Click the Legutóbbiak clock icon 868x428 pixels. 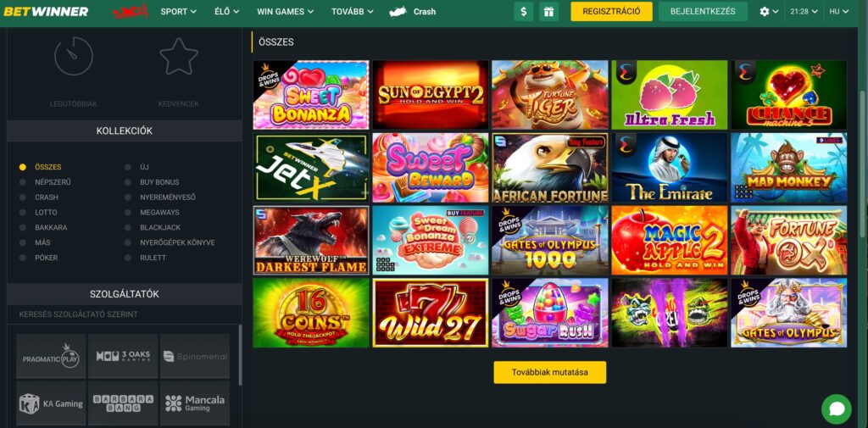(74, 56)
